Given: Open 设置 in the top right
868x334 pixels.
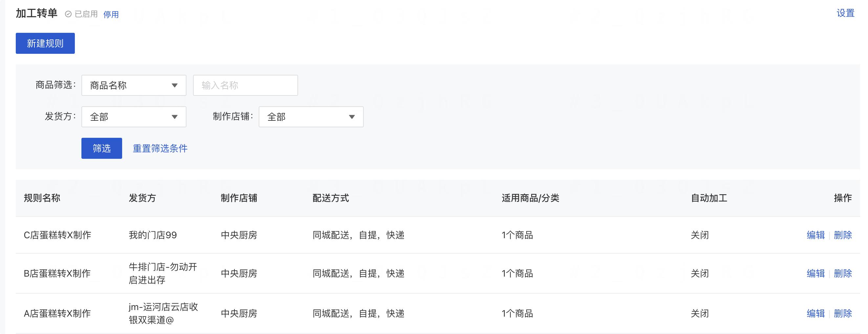Looking at the screenshot, I should point(845,13).
